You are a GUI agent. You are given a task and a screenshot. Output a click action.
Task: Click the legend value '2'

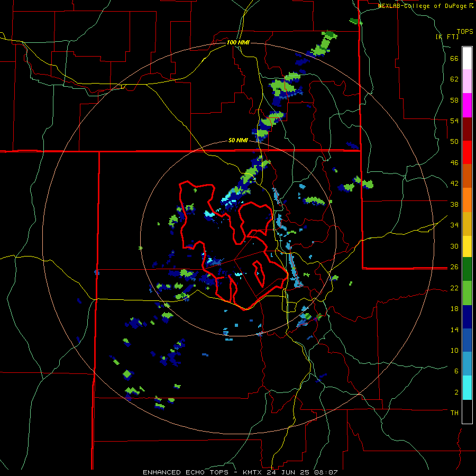(x=456, y=392)
